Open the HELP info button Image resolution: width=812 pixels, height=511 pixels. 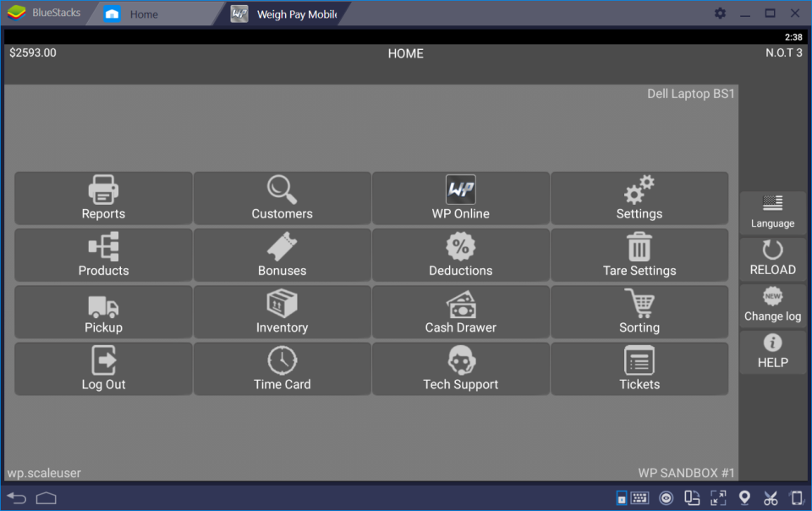[772, 352]
